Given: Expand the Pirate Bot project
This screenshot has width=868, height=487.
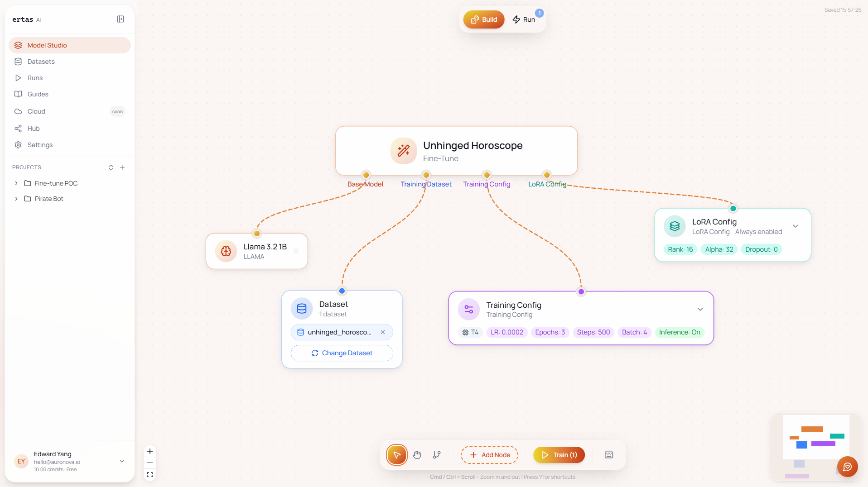Looking at the screenshot, I should coord(16,199).
